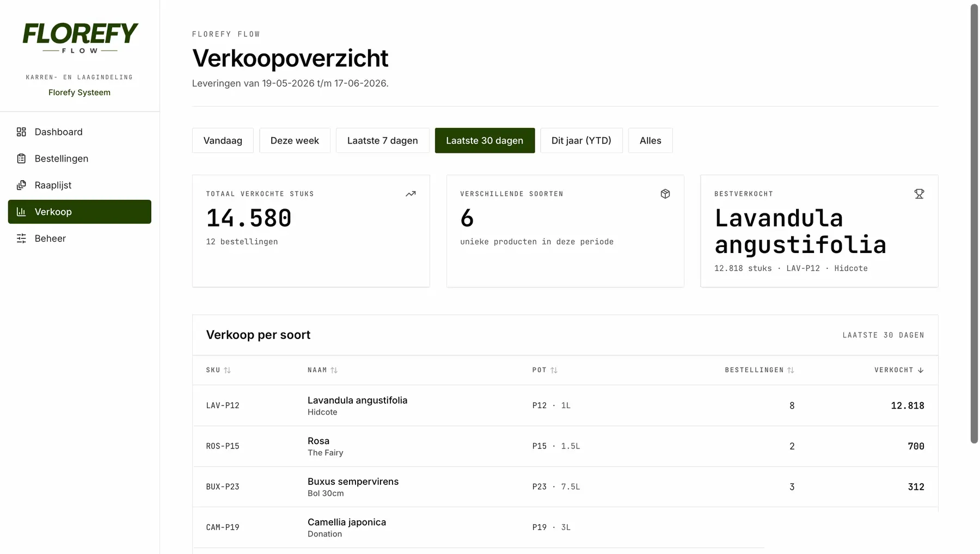
Task: Click the ROS-P15 SKU cell
Action: click(223, 446)
